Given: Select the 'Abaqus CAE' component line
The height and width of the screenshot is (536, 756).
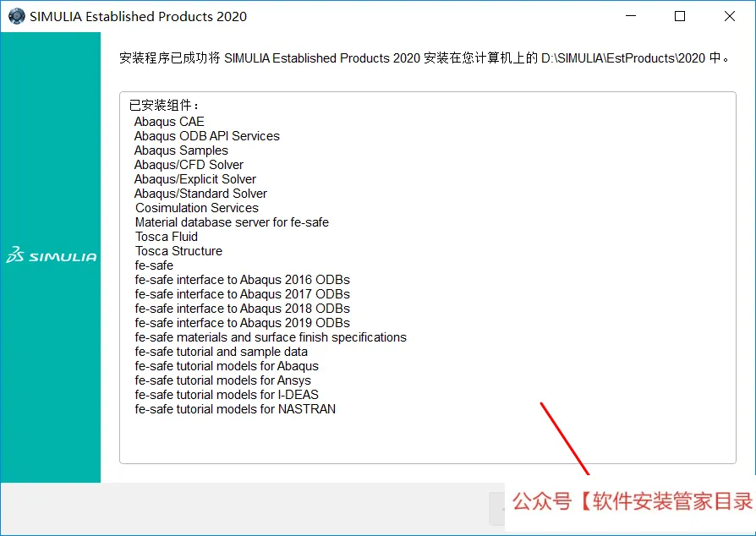Looking at the screenshot, I should (x=169, y=122).
